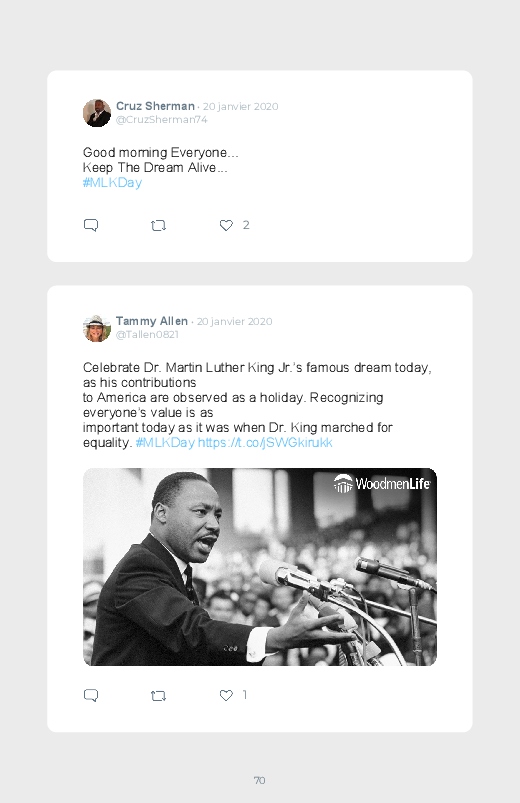Open the Martin Luther King Jr. photo
This screenshot has height=803, width=520.
(x=260, y=567)
